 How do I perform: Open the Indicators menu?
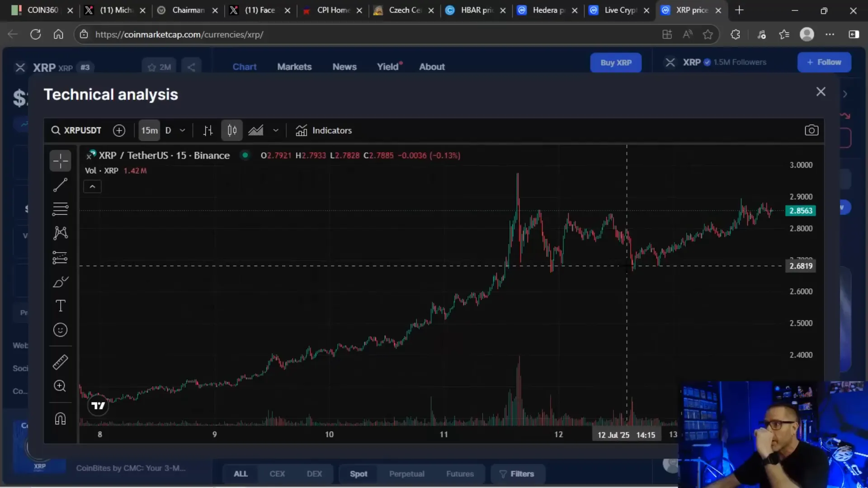pyautogui.click(x=324, y=131)
